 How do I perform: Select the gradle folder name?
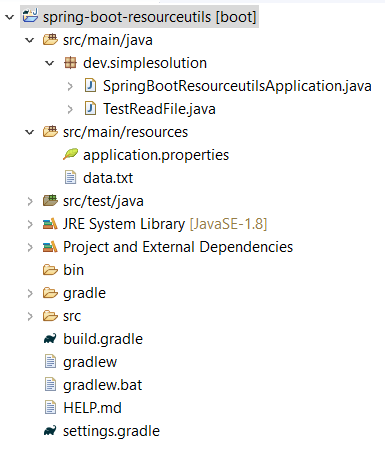click(84, 293)
